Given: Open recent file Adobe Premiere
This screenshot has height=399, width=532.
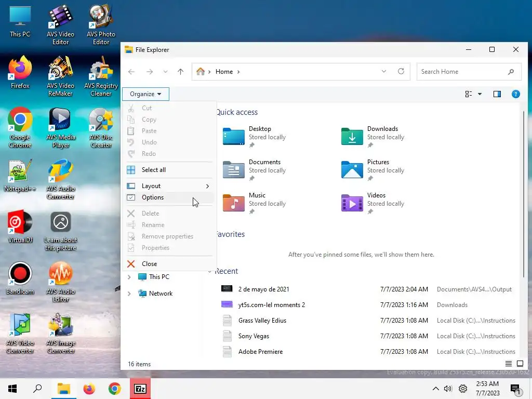Looking at the screenshot, I should (368, 352).
